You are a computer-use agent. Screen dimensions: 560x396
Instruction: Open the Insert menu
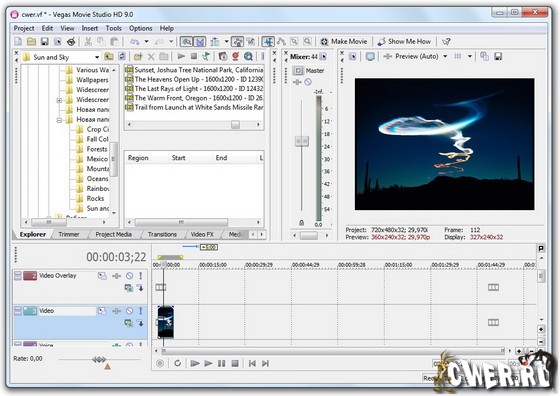pyautogui.click(x=90, y=28)
